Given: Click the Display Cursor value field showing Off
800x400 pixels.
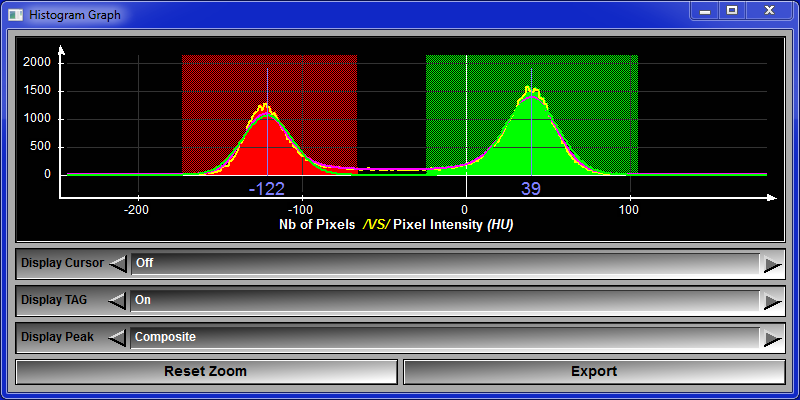Looking at the screenshot, I should (x=445, y=264).
